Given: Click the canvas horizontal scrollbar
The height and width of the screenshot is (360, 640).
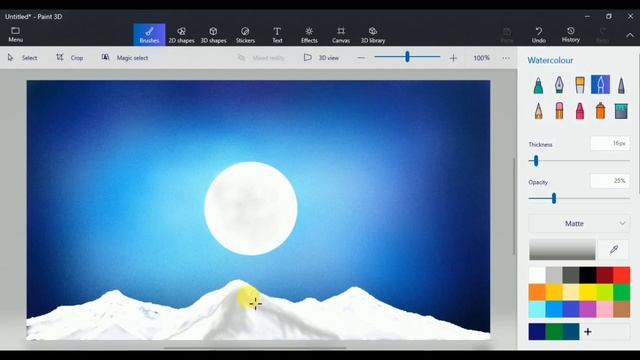Looking at the screenshot, I should tap(255, 348).
